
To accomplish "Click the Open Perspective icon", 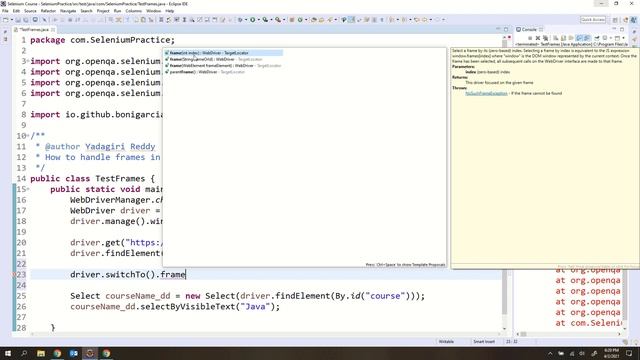I will pyautogui.click(x=616, y=20).
